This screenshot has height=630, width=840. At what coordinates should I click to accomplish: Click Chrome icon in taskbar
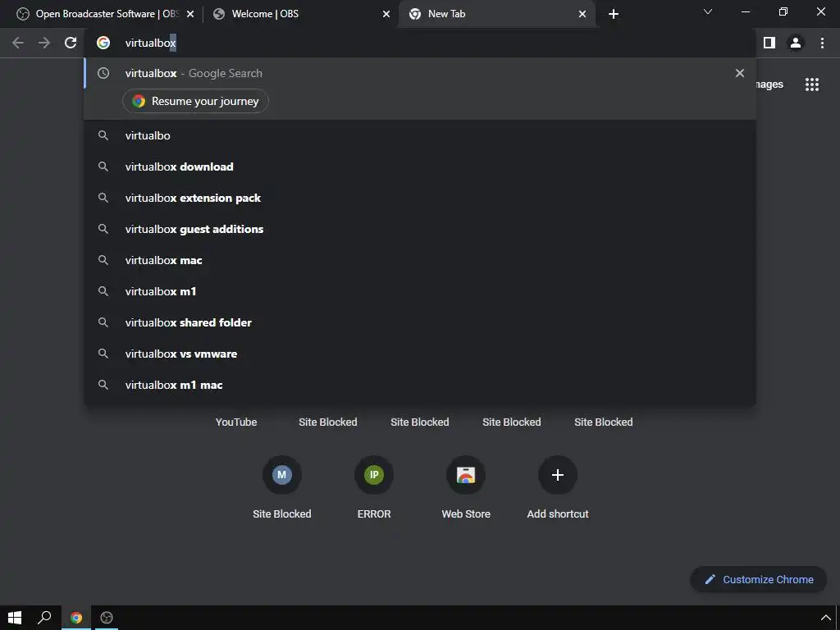76,618
